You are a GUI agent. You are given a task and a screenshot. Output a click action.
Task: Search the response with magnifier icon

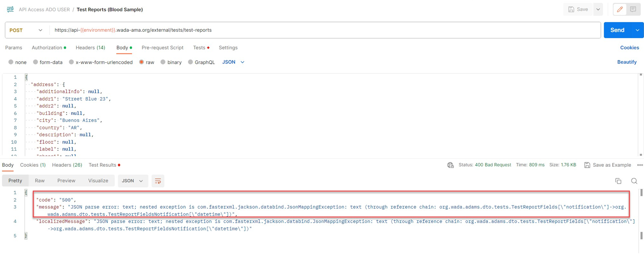tap(634, 181)
